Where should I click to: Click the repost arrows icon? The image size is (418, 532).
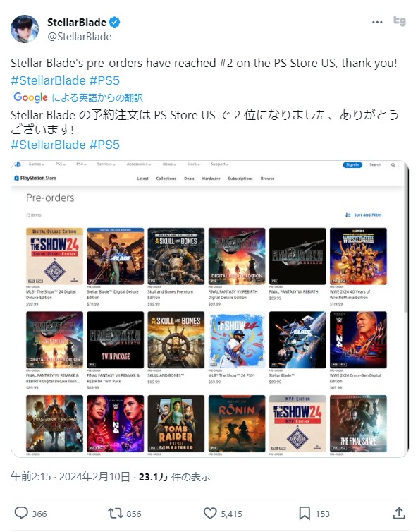click(x=116, y=513)
